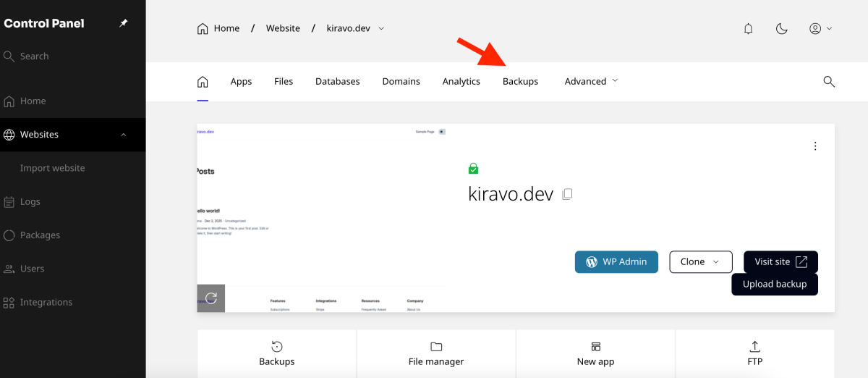Screen dimensions: 868x378
Task: Click the Control Panel logo text
Action: [44, 23]
